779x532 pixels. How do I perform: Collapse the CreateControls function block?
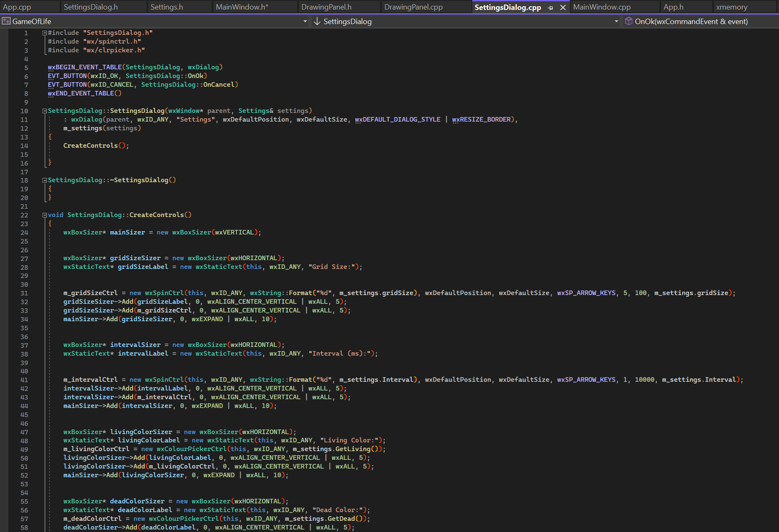pos(44,215)
